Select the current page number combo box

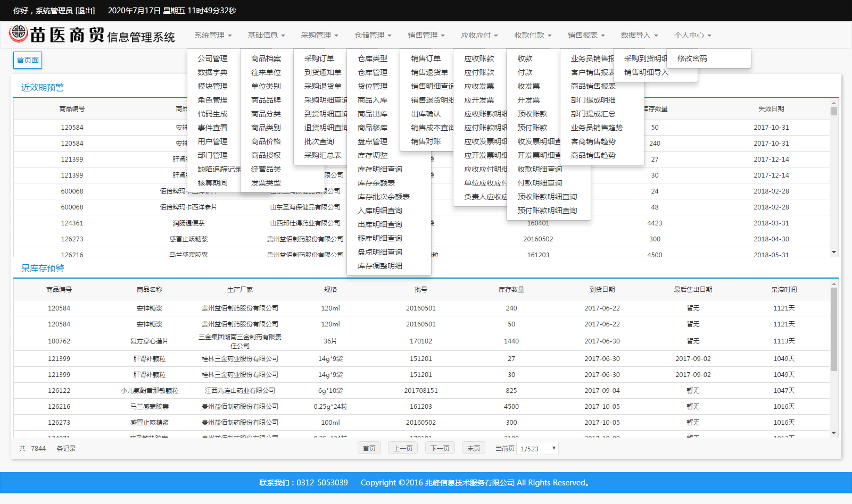tap(538, 449)
